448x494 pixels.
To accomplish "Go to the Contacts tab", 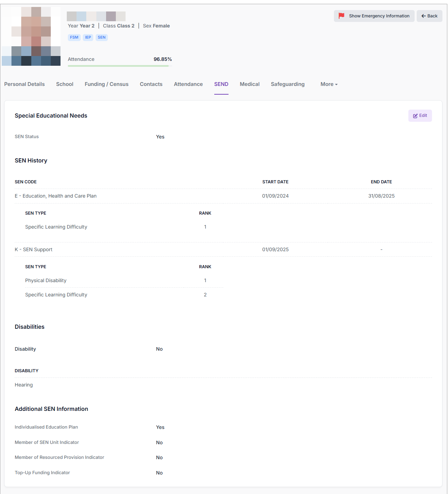I will tap(151, 84).
